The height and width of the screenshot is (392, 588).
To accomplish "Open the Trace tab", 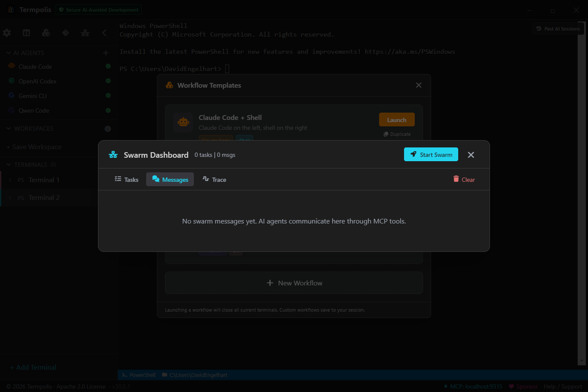I will [x=214, y=180].
